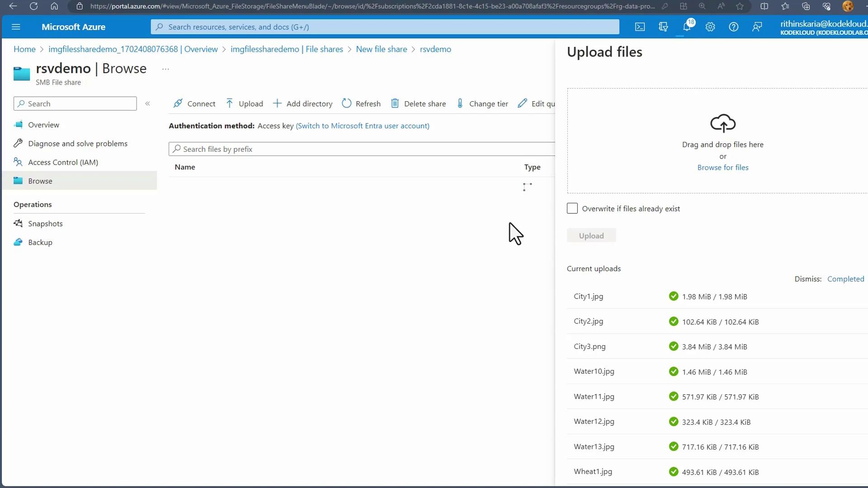Open the Feedback icon in header
The height and width of the screenshot is (488, 868).
(x=757, y=27)
